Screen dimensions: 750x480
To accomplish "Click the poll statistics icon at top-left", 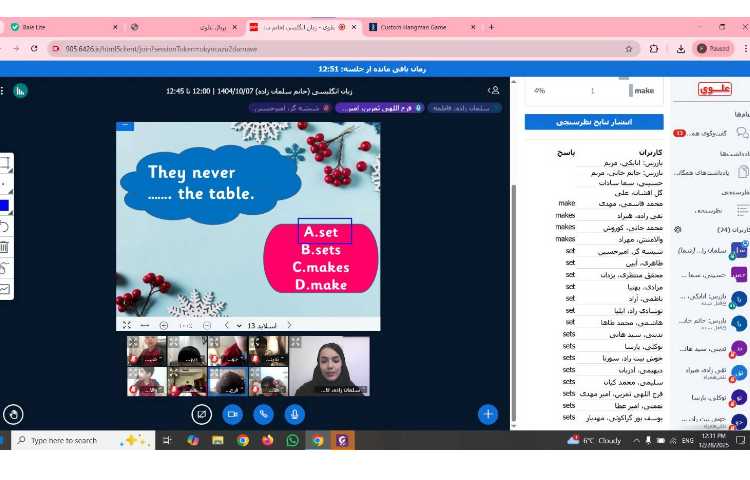I will pyautogui.click(x=20, y=90).
